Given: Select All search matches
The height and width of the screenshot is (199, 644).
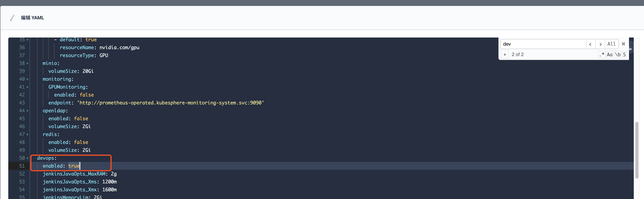Looking at the screenshot, I should pos(611,44).
